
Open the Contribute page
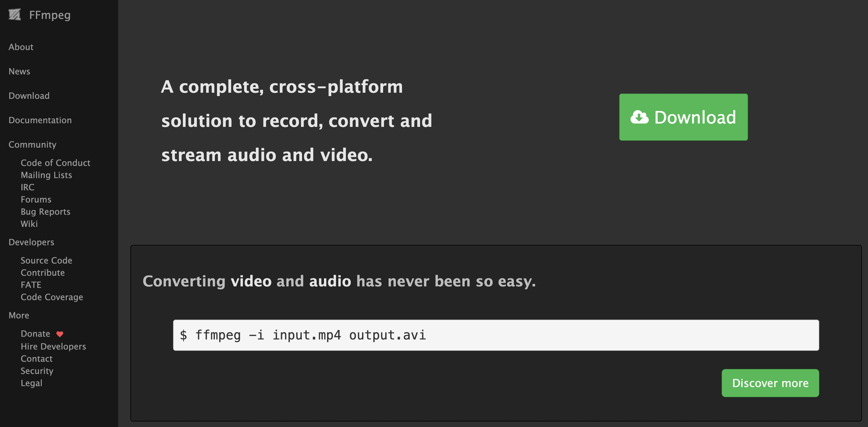click(42, 273)
